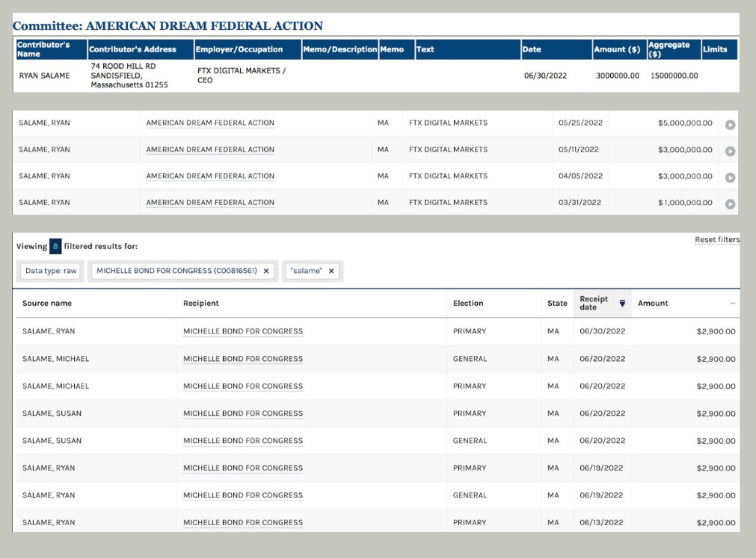
Task: Click the Data type: raw tag
Action: pos(51,271)
